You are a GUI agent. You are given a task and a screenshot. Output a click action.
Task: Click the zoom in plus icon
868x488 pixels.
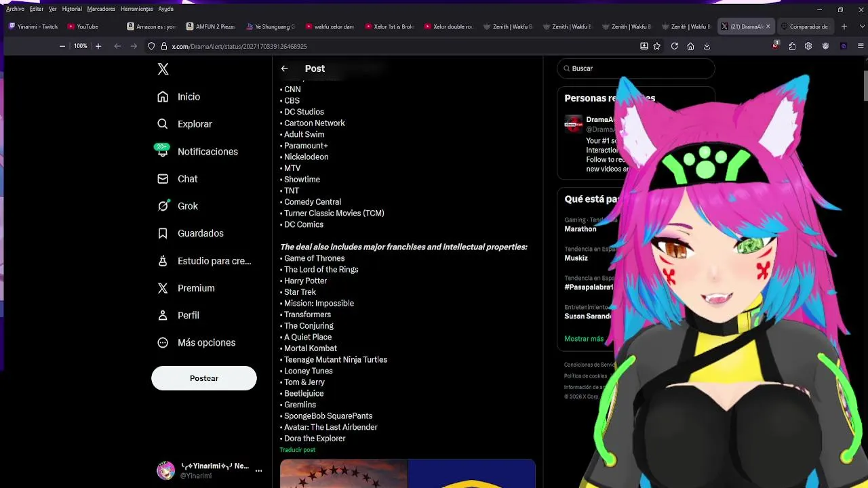tap(98, 46)
